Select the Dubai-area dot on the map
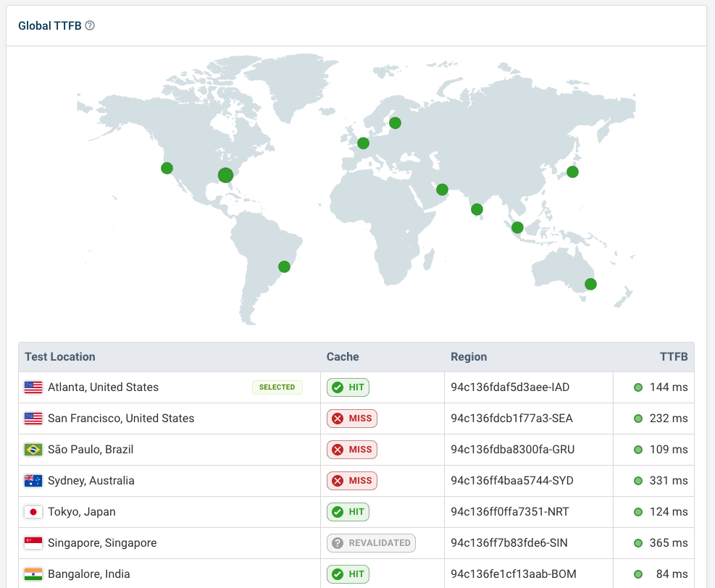 pos(442,189)
